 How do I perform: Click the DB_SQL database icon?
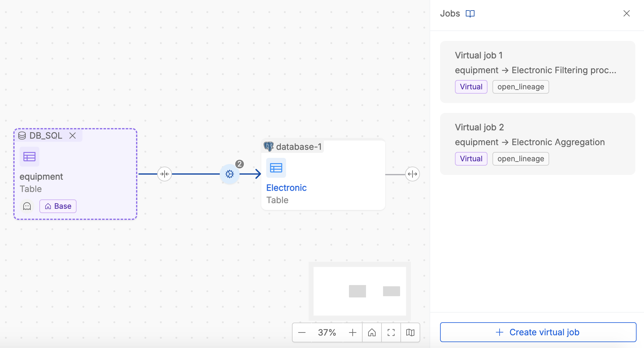point(22,136)
